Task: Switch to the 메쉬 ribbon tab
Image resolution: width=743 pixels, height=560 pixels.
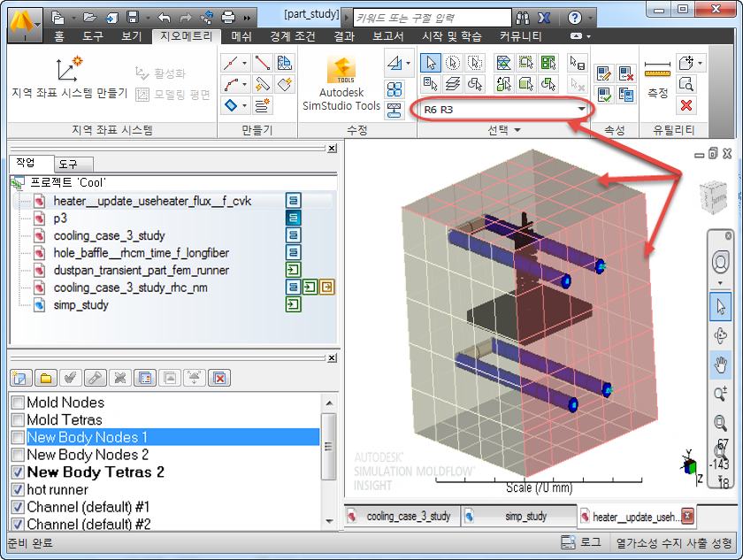Action: (241, 36)
